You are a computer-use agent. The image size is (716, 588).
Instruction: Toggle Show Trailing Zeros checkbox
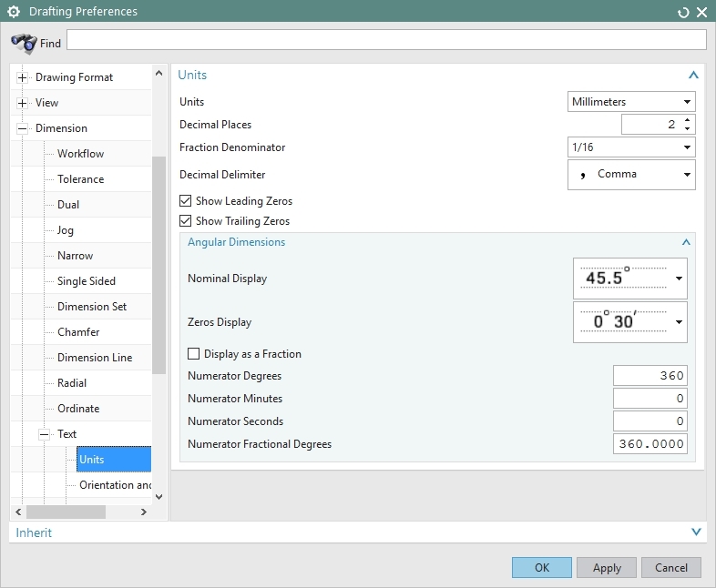click(186, 221)
